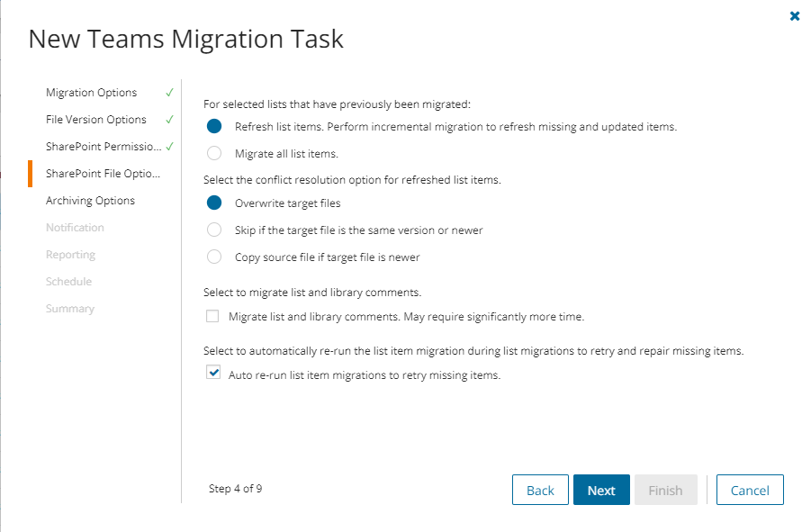Open File Version Options step
The height and width of the screenshot is (532, 811).
point(95,120)
